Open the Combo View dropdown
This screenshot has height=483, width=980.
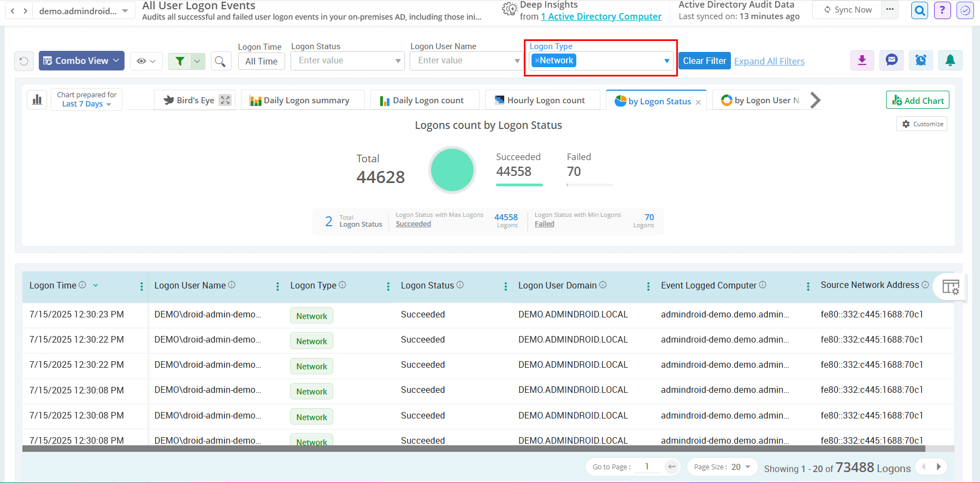click(x=81, y=61)
